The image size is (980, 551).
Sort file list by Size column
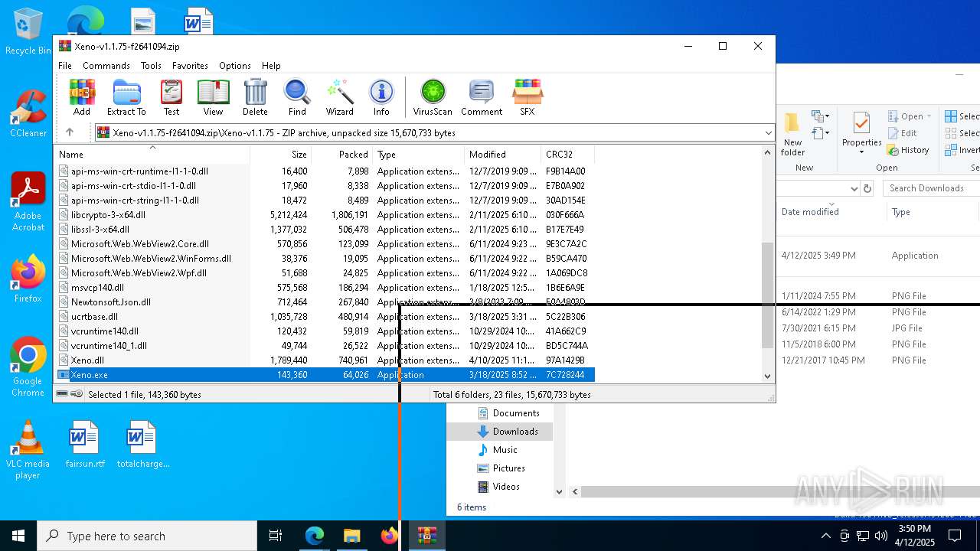[x=280, y=154]
